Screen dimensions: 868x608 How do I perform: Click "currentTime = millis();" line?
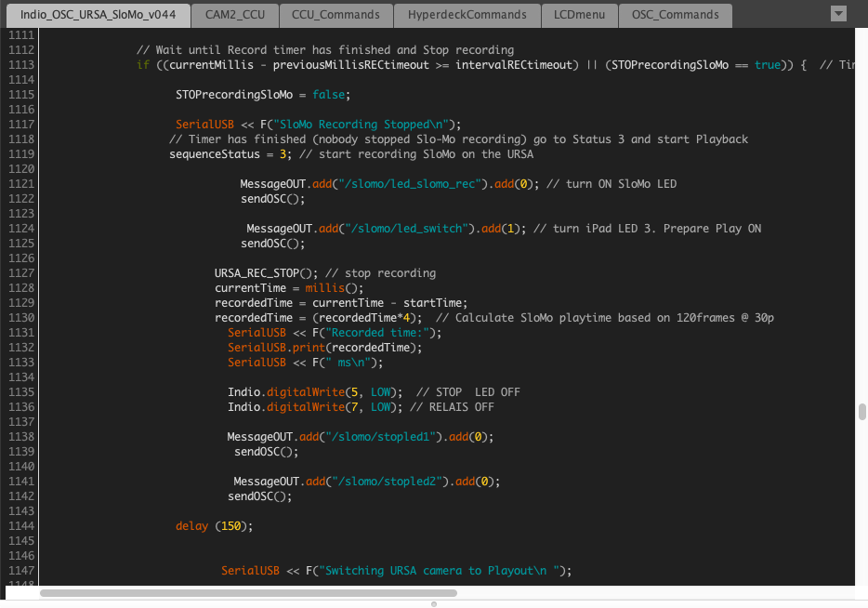point(289,288)
